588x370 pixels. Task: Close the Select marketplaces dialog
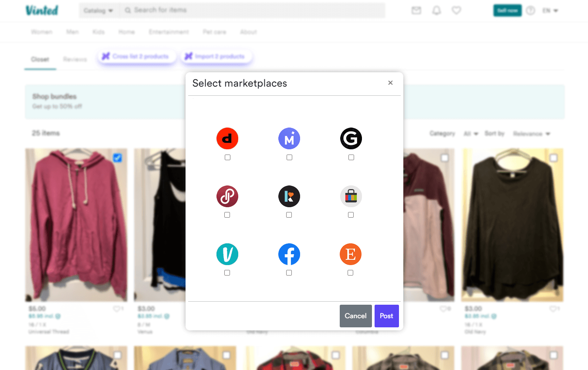[390, 83]
